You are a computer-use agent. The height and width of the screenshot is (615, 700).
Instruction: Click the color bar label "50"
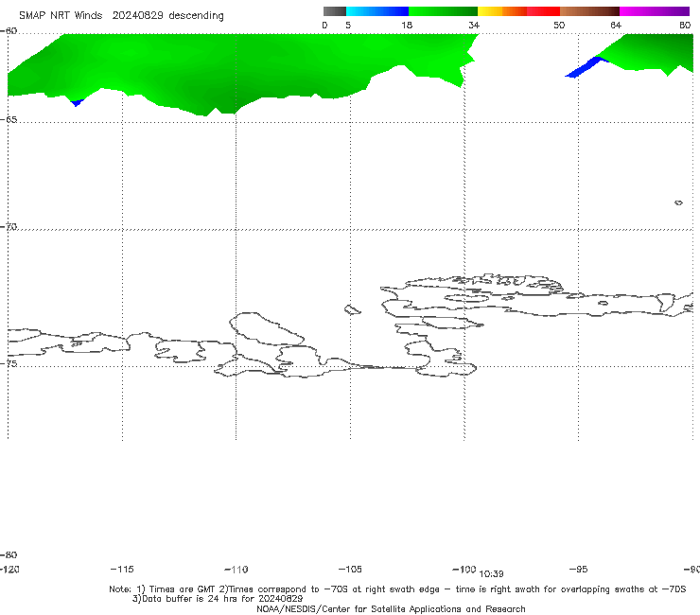pos(559,25)
